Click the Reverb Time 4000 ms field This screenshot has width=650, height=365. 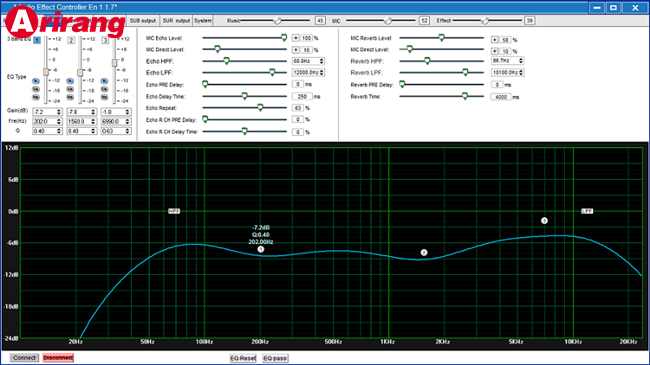click(x=501, y=97)
